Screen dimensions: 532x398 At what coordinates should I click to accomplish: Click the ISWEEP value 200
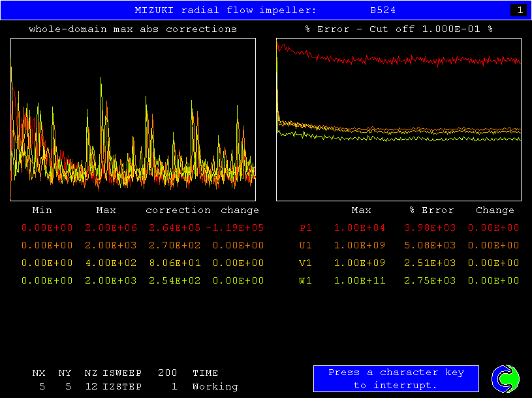168,373
